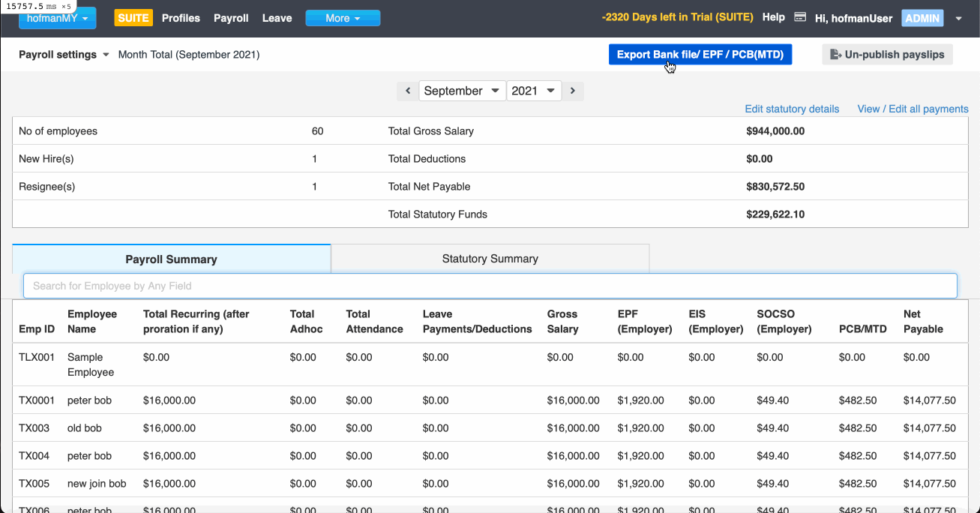
Task: Open the Payroll menu
Action: (231, 18)
